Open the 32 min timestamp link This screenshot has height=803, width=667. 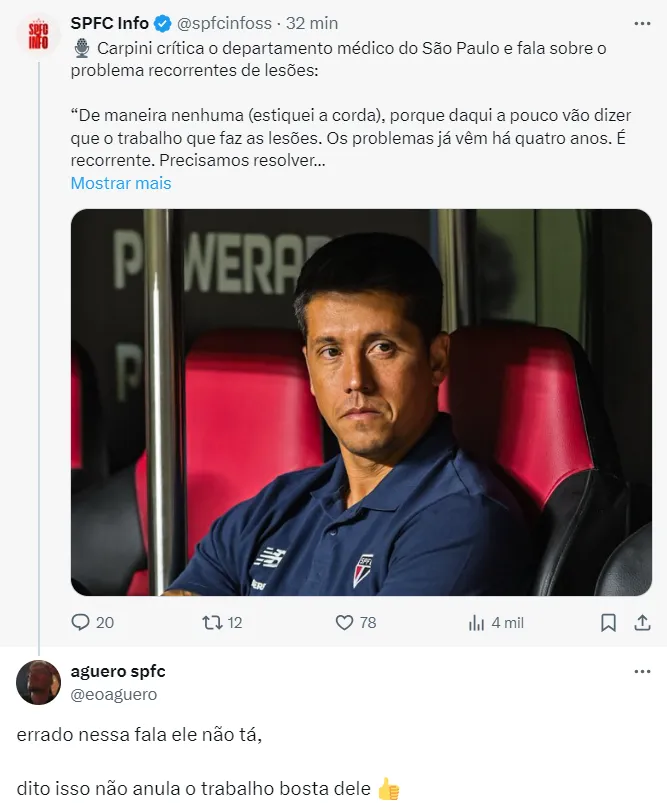click(x=312, y=23)
